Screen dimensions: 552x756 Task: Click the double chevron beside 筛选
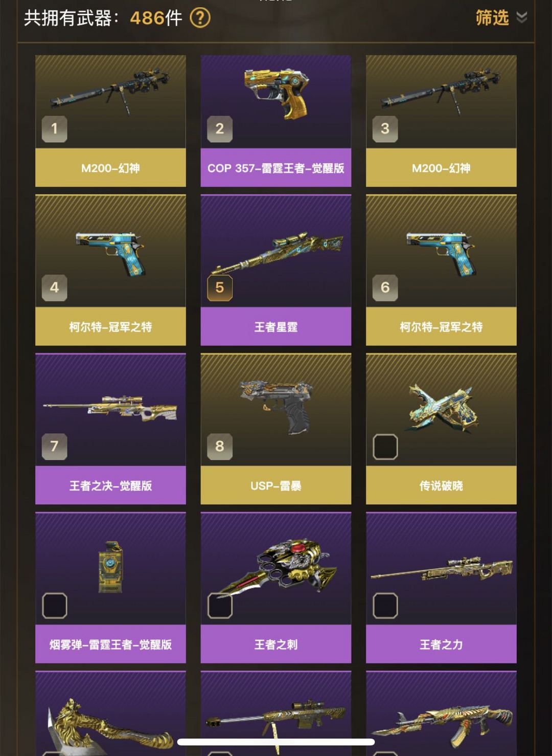tap(521, 18)
